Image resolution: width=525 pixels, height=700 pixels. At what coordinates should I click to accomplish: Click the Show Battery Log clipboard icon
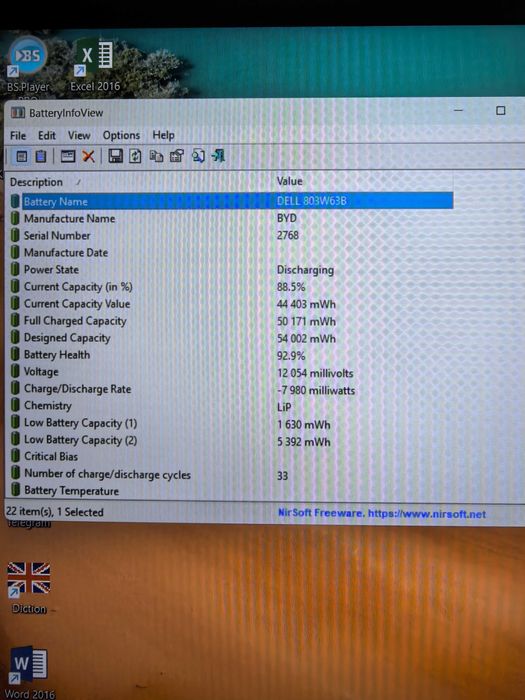coord(41,157)
